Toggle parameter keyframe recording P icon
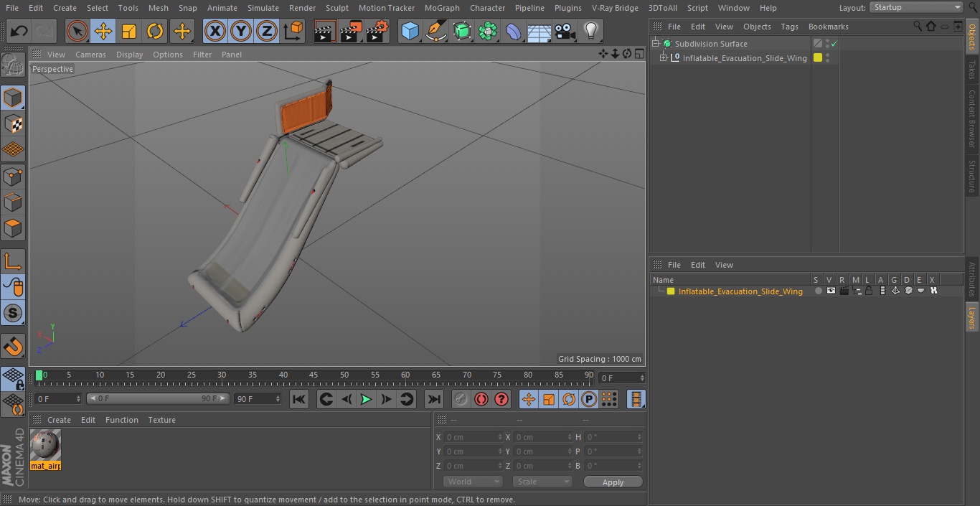The height and width of the screenshot is (506, 980). (x=589, y=399)
